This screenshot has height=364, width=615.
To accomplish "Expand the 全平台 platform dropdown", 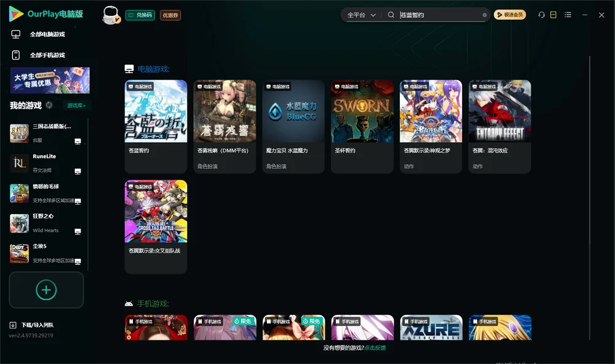I will pyautogui.click(x=361, y=15).
